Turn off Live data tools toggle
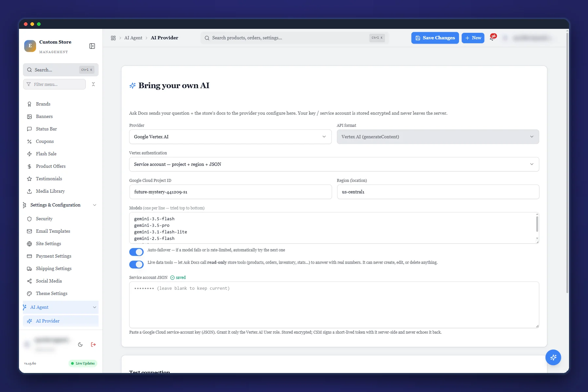Viewport: 588px width, 392px height. coord(136,264)
